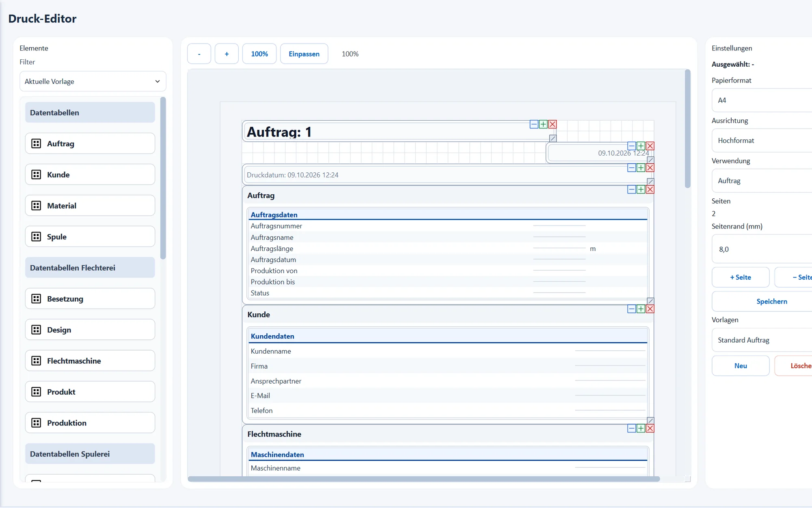
Task: Select the Flechtmaschine element in the sidebar
Action: tap(90, 361)
